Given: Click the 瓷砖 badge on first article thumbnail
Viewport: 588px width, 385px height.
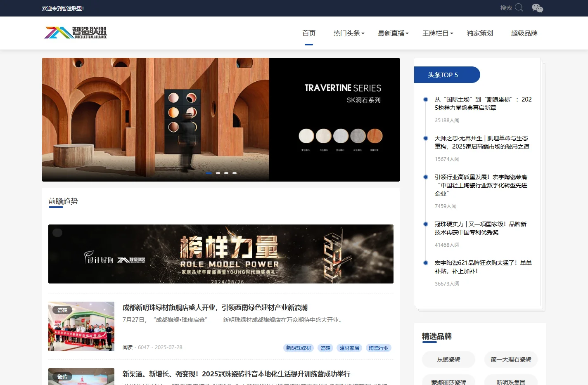Looking at the screenshot, I should pyautogui.click(x=62, y=310).
